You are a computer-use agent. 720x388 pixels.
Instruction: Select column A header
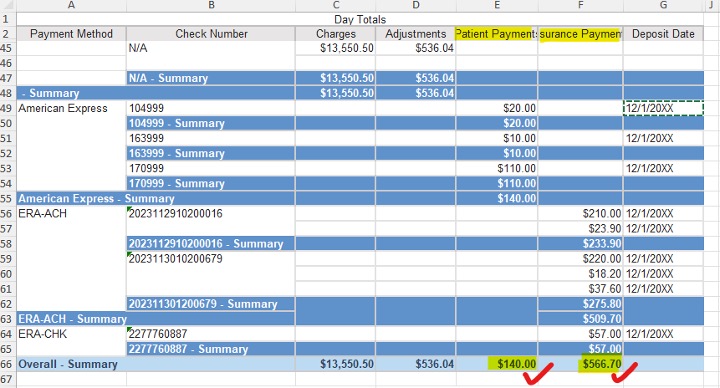tap(71, 6)
